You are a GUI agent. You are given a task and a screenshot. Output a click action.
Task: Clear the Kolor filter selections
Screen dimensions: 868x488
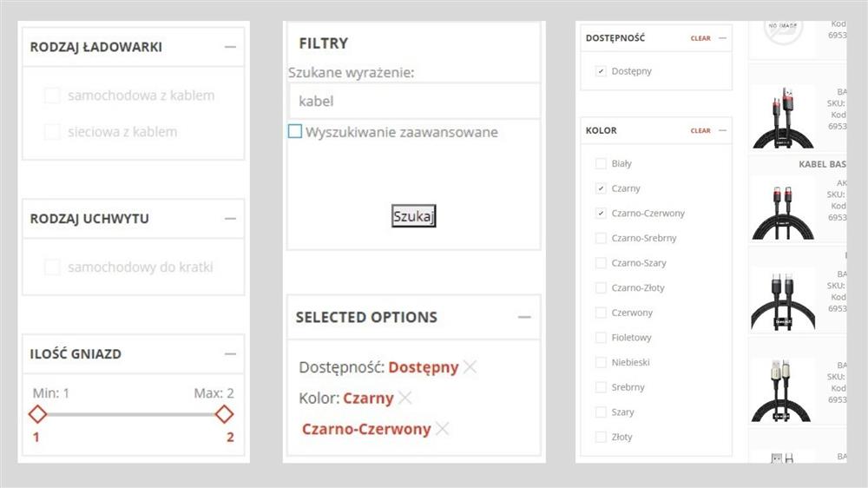coord(700,131)
